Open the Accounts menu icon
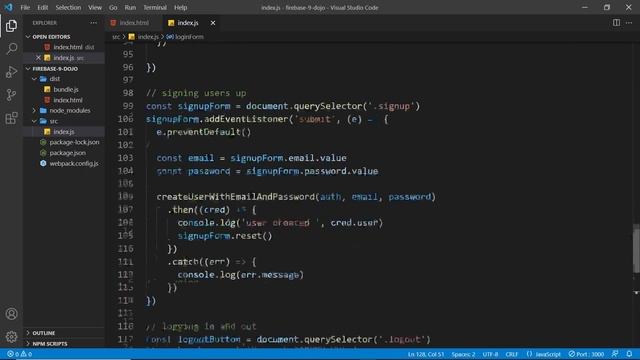Viewport: 640px width, 360px height. tap(11, 313)
